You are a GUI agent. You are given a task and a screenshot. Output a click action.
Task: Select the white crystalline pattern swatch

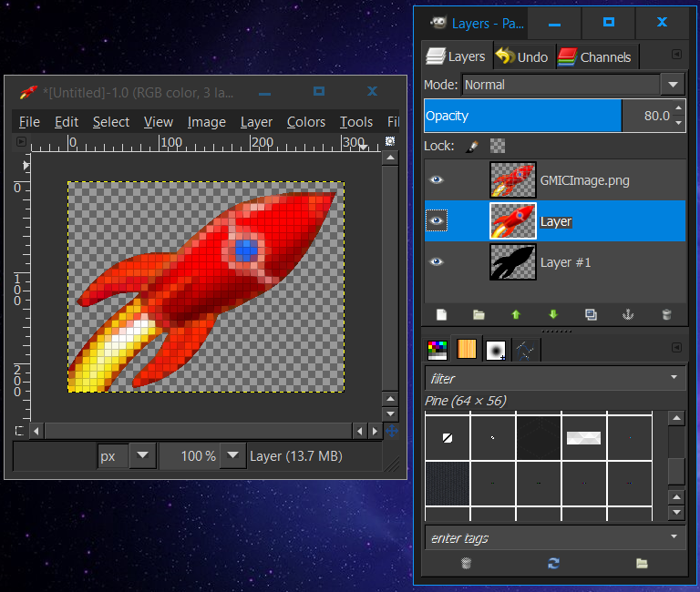coord(584,438)
